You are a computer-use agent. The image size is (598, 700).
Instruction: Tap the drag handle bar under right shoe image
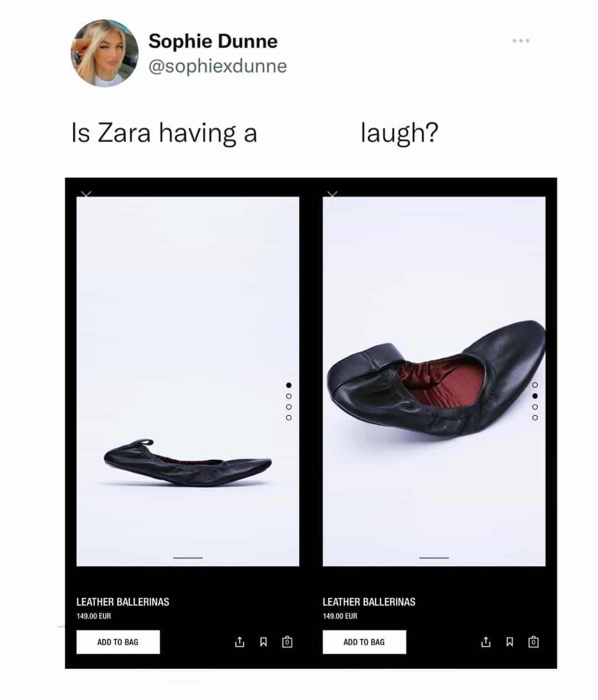pyautogui.click(x=434, y=558)
